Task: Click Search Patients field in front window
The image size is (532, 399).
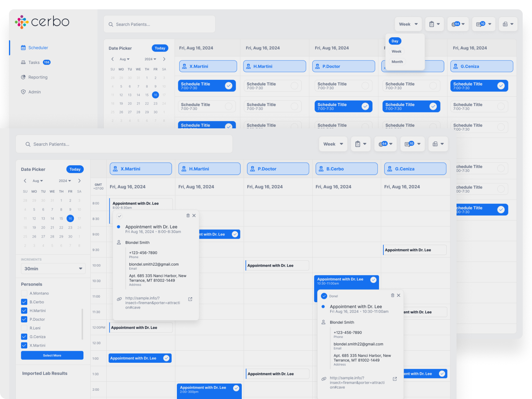Action: pyautogui.click(x=124, y=144)
